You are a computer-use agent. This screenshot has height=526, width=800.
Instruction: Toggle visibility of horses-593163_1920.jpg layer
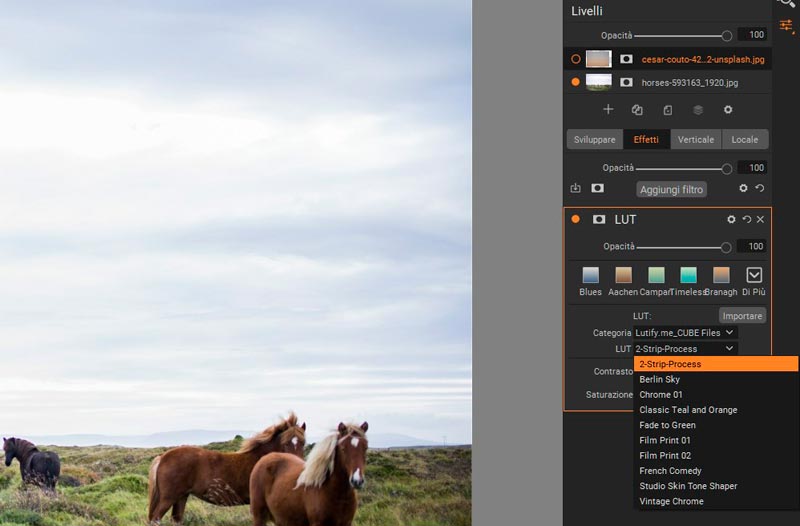[576, 82]
